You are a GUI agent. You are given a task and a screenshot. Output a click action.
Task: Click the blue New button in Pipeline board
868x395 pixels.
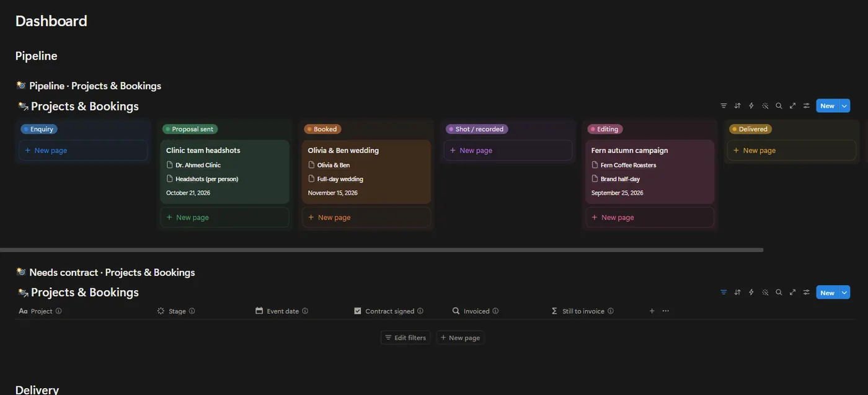(827, 106)
